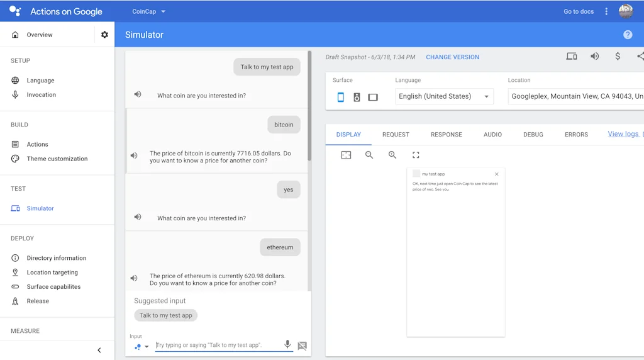Focus the simulator text input field

[x=217, y=345]
